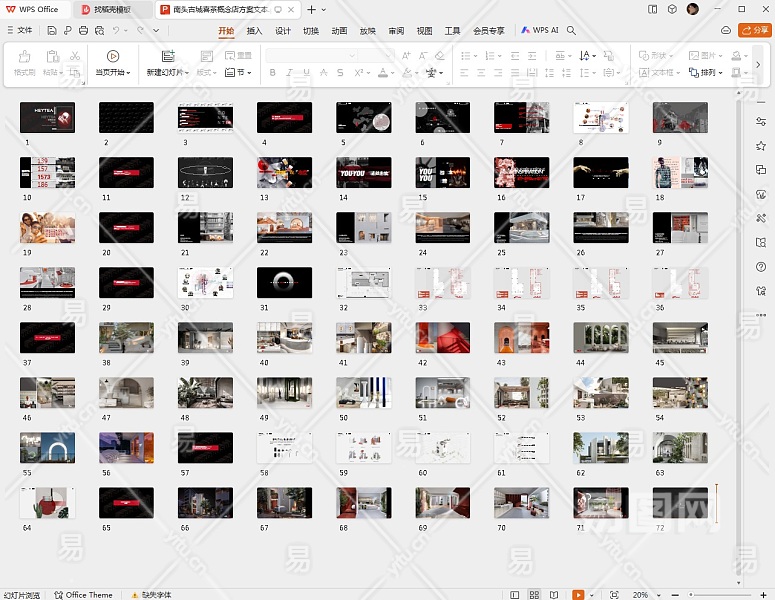Open the 插入 (Insert) ribbon tab
775x600 pixels.
pyautogui.click(x=255, y=31)
